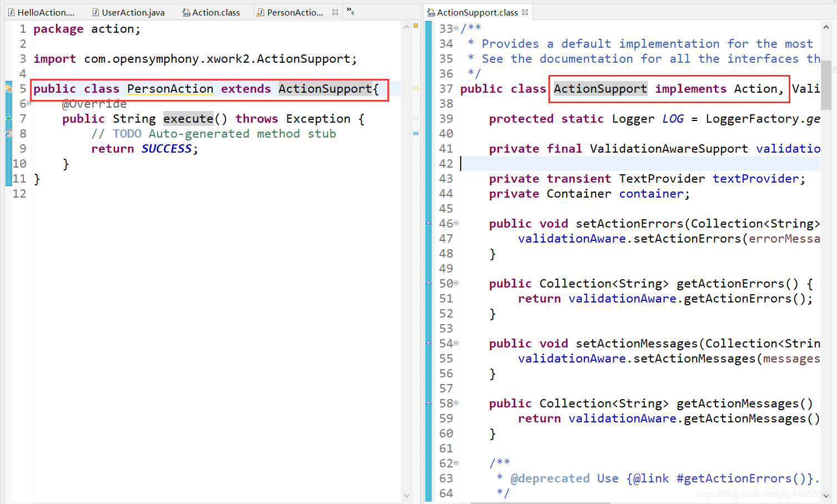Click the @deprecated tag on line 63
This screenshot has height=504, width=837.
550,478
